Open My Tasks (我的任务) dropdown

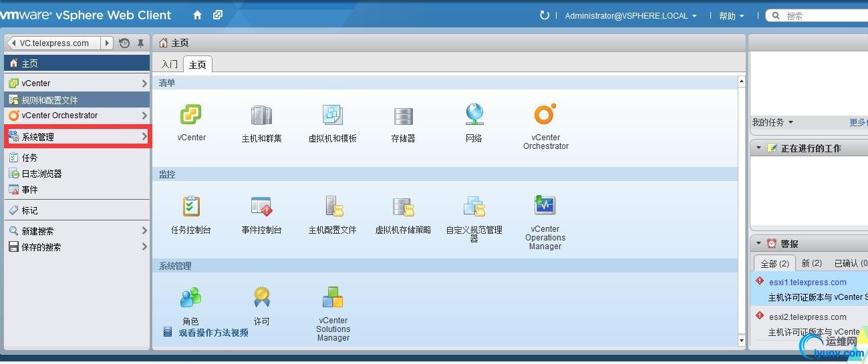(772, 122)
